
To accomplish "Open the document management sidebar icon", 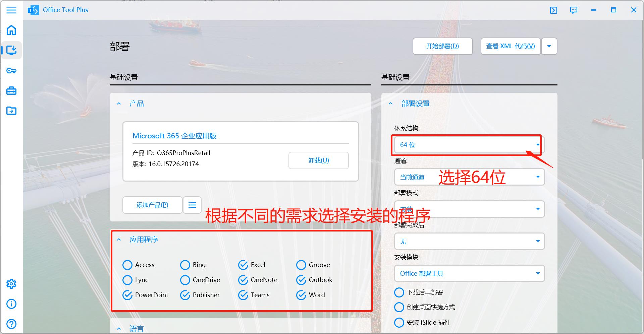I will point(11,111).
